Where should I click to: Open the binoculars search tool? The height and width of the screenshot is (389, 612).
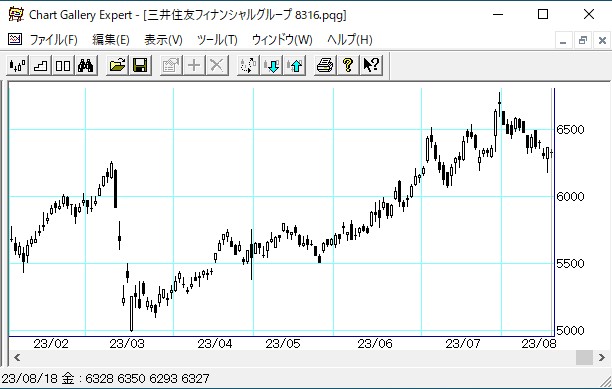click(x=85, y=65)
